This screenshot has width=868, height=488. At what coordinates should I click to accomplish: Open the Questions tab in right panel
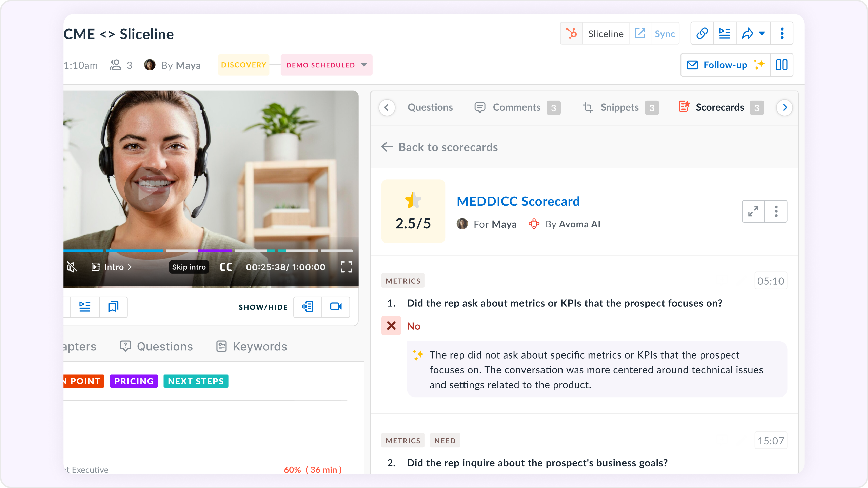pos(430,107)
